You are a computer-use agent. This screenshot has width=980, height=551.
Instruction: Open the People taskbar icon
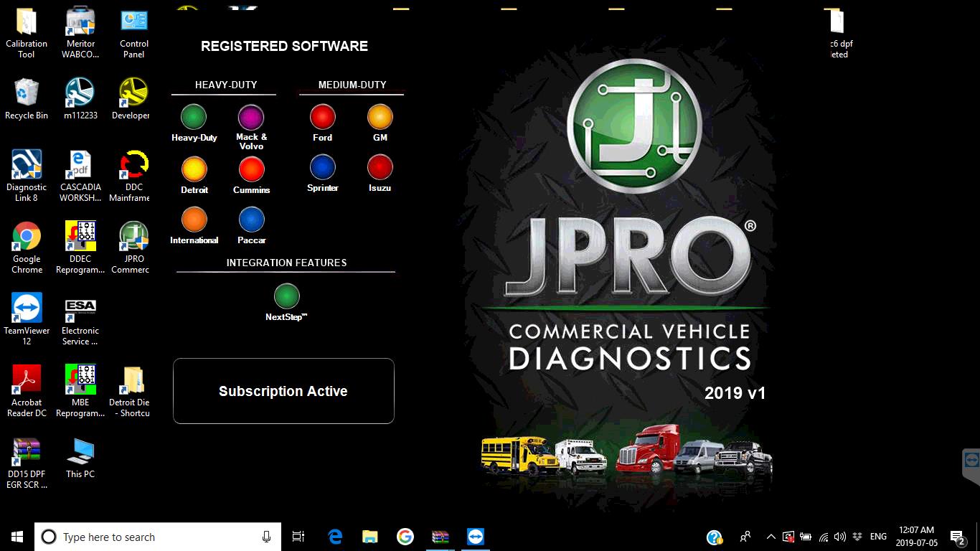[746, 537]
